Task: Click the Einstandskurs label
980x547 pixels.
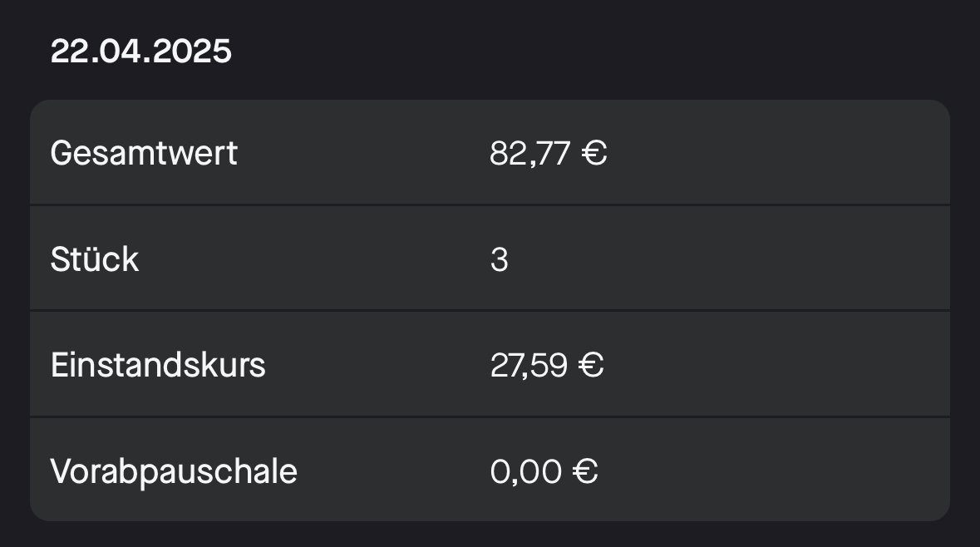Action: pyautogui.click(x=157, y=364)
